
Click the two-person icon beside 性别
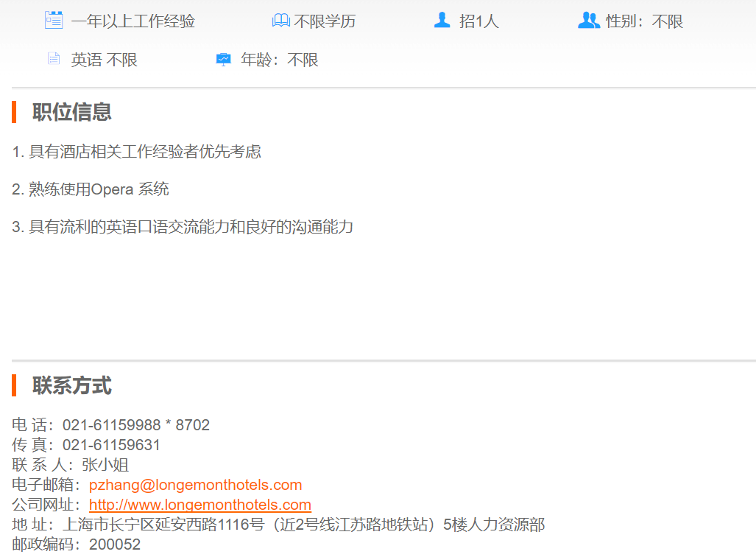[589, 21]
